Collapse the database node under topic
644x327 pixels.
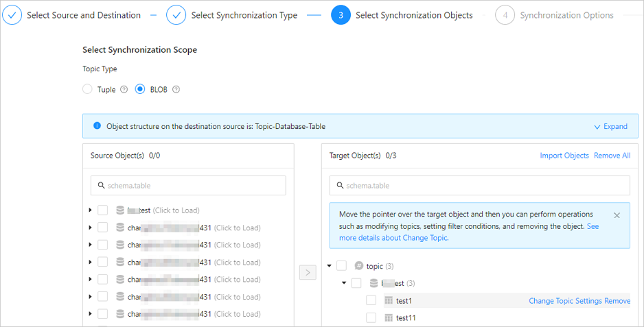coord(344,284)
